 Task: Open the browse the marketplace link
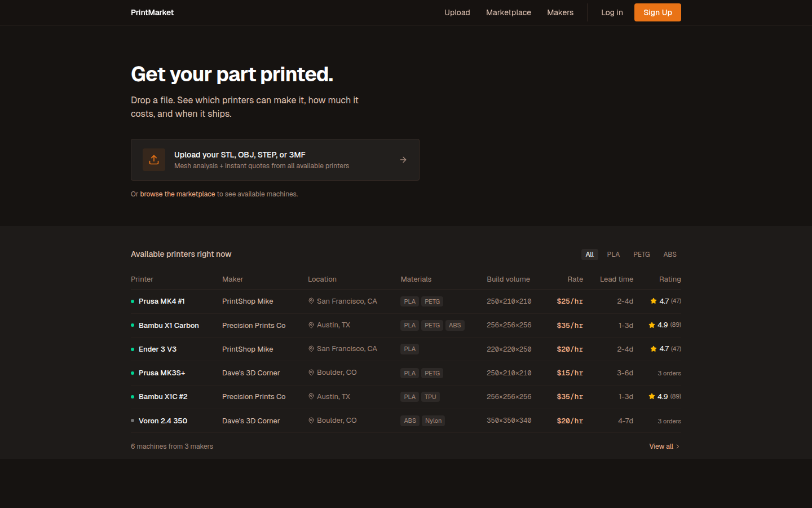(177, 194)
